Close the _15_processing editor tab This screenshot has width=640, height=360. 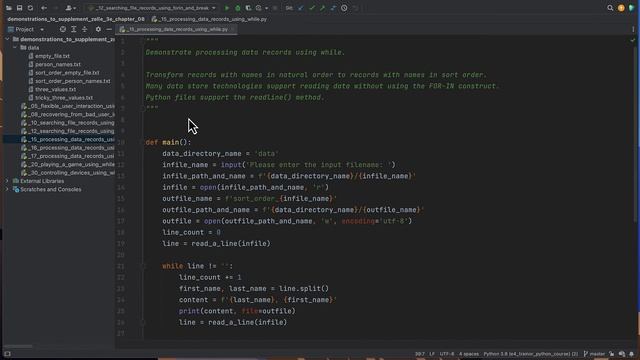click(x=232, y=29)
